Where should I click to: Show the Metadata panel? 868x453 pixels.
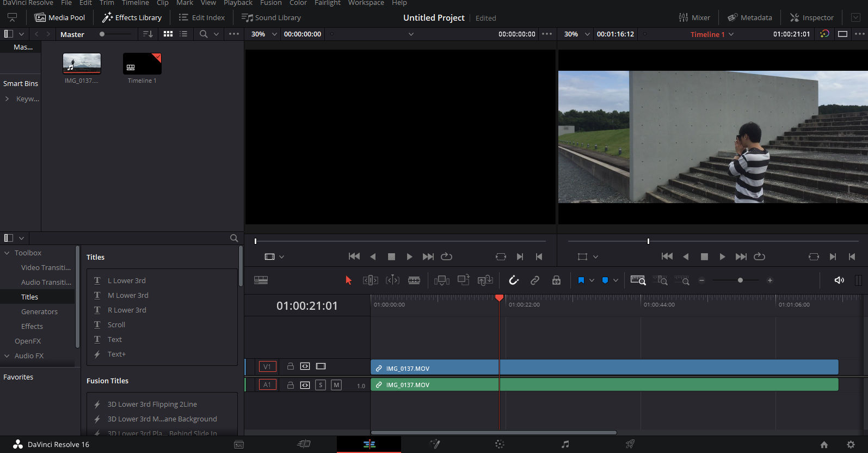(750, 17)
